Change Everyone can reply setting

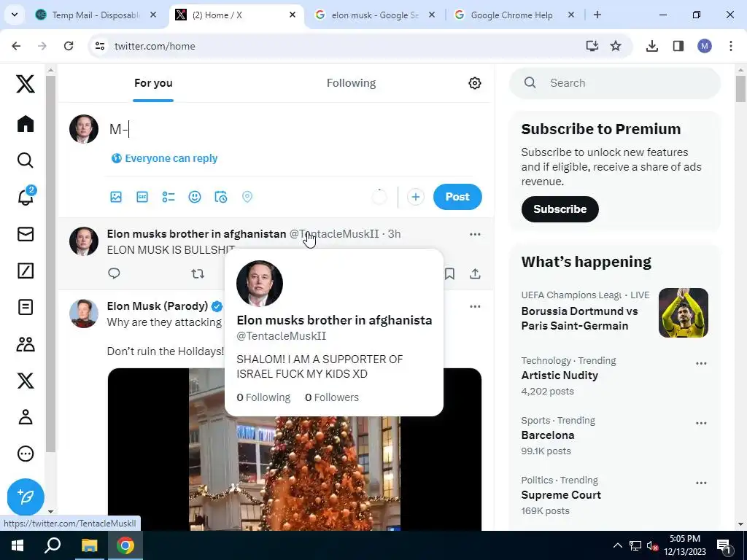(x=164, y=158)
